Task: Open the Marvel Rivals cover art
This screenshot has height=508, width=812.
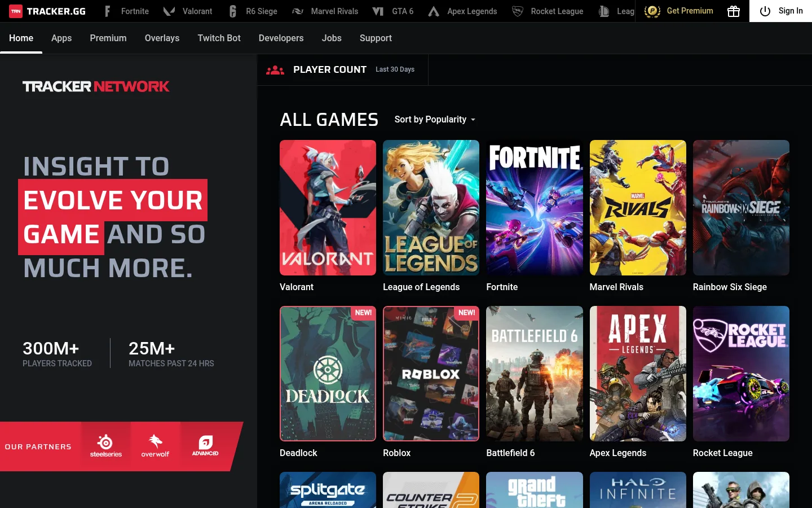Action: [638, 208]
